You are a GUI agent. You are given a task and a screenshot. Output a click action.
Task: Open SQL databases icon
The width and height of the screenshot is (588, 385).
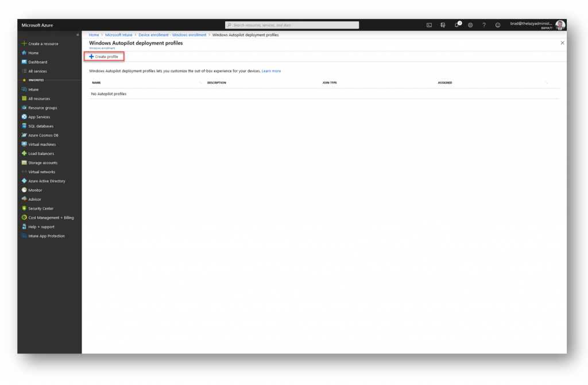click(x=24, y=126)
